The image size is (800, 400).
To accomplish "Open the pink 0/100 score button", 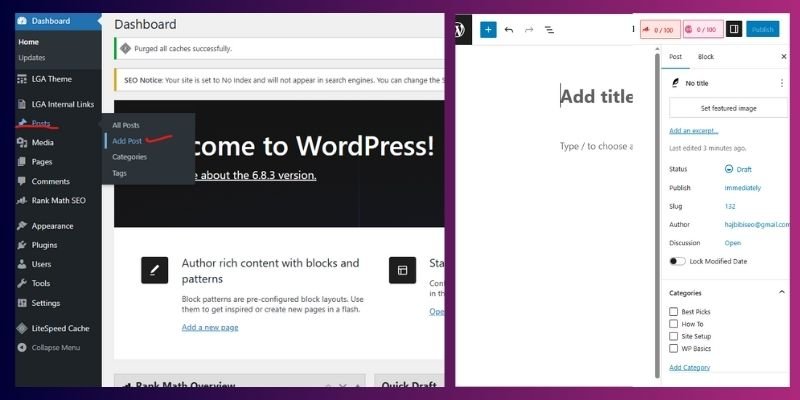I will [x=703, y=30].
